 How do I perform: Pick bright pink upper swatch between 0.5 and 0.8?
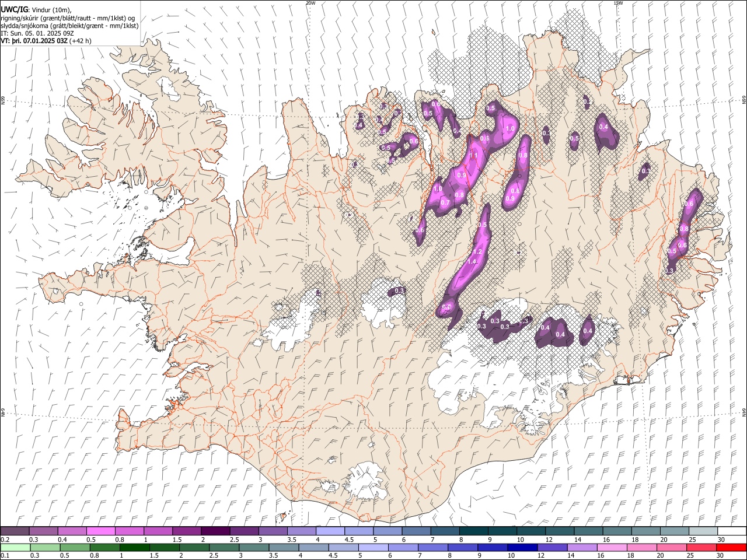click(100, 531)
